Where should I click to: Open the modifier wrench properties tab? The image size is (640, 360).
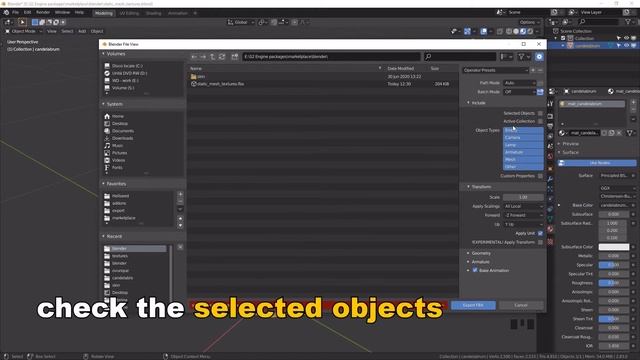click(550, 179)
